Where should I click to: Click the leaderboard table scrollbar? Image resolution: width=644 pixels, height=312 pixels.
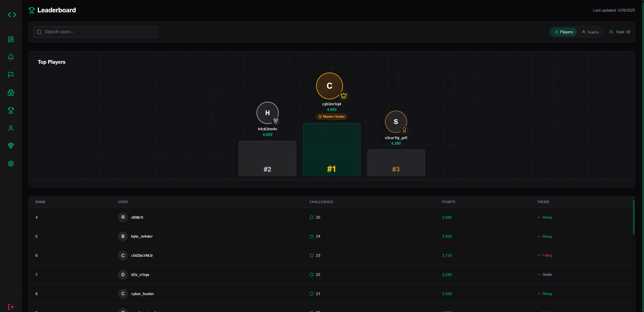pos(633,217)
